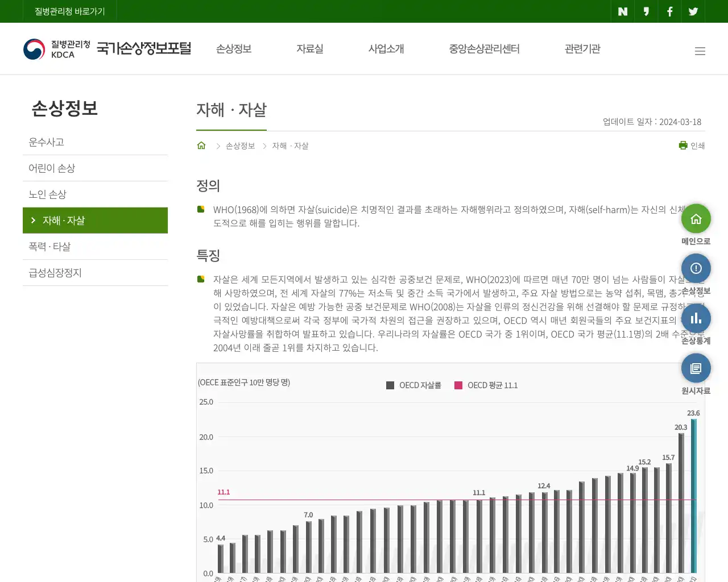Select 급성심장정지 in the sidebar
Image resolution: width=728 pixels, height=582 pixels.
pyautogui.click(x=95, y=273)
